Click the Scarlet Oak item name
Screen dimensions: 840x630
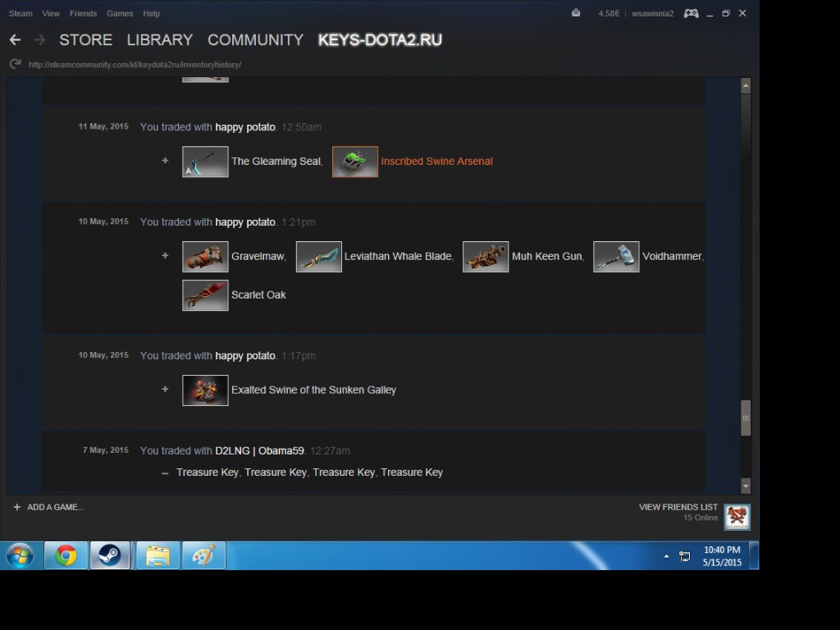tap(258, 294)
